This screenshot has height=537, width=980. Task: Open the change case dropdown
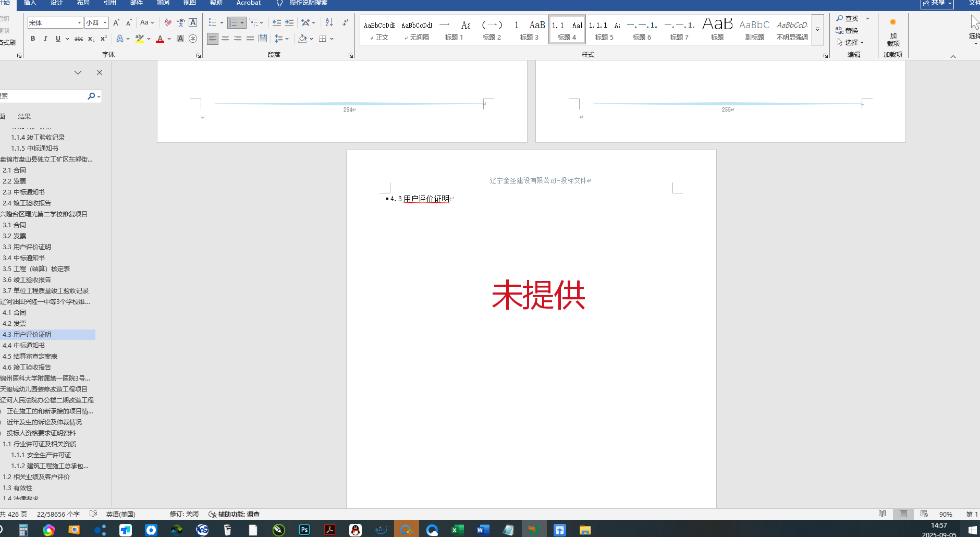pos(147,22)
